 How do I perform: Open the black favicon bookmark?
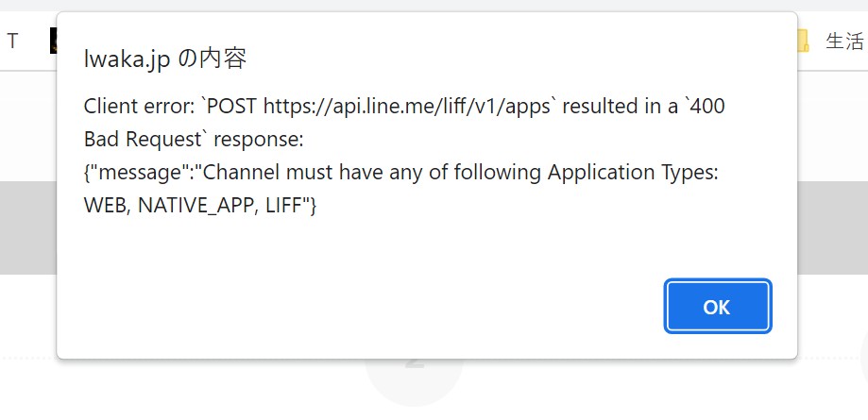[x=53, y=41]
